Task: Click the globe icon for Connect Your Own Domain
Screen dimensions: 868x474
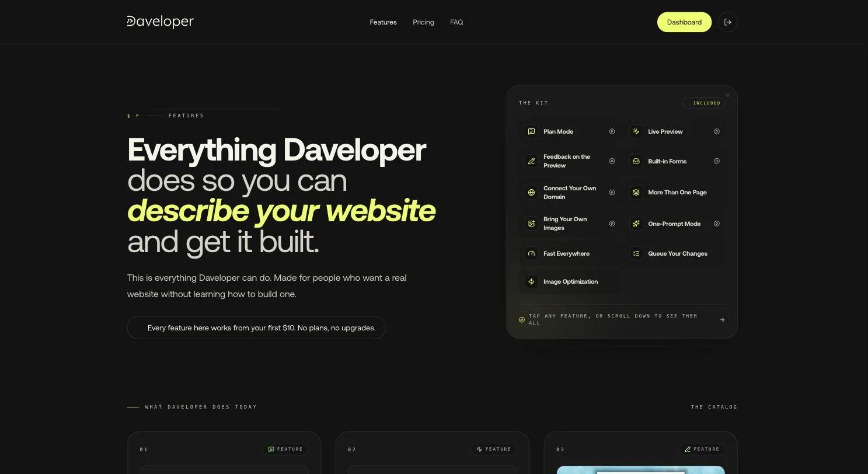Action: 531,192
